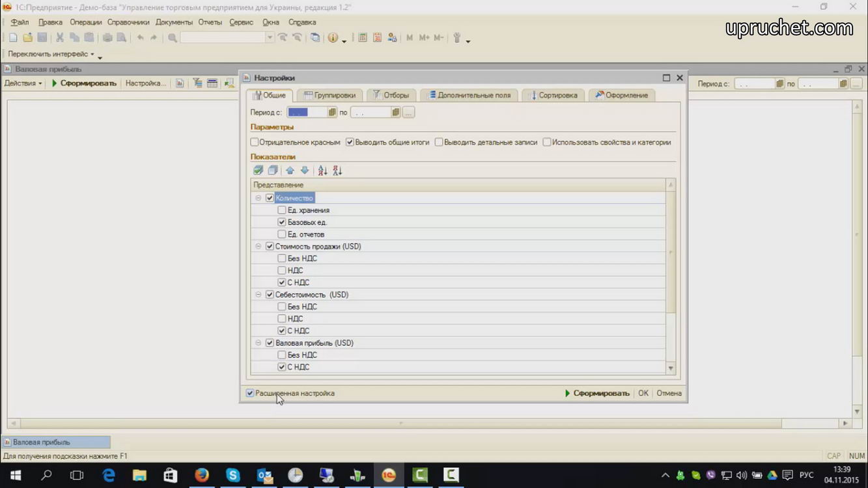
Task: Open Windows Start menu
Action: pyautogui.click(x=15, y=476)
